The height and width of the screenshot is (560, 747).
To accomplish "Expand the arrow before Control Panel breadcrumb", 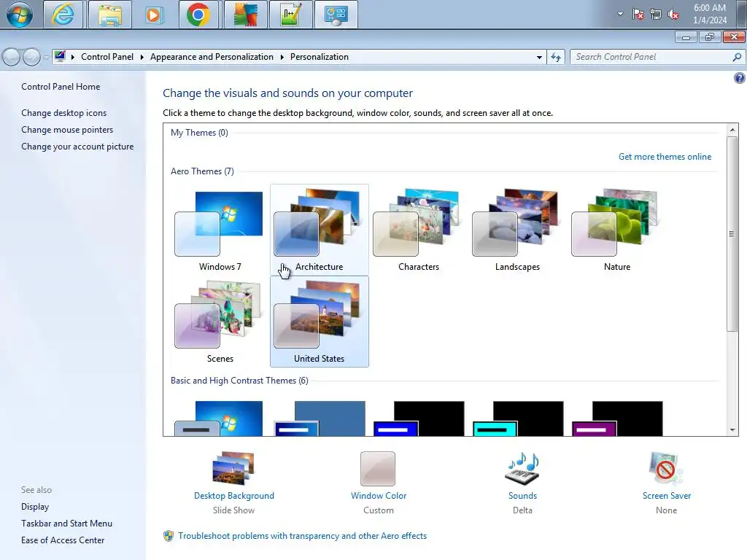I will (73, 57).
